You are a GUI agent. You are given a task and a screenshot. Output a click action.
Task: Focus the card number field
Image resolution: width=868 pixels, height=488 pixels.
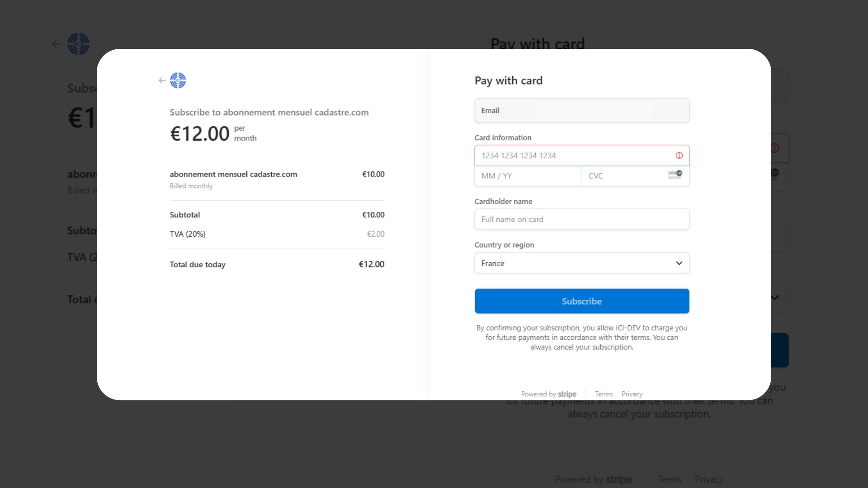tap(582, 155)
